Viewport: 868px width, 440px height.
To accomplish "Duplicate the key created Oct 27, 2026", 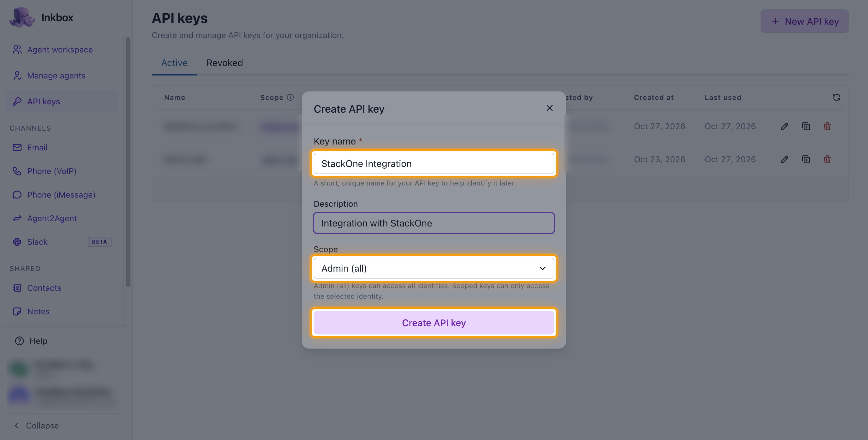I will point(806,126).
